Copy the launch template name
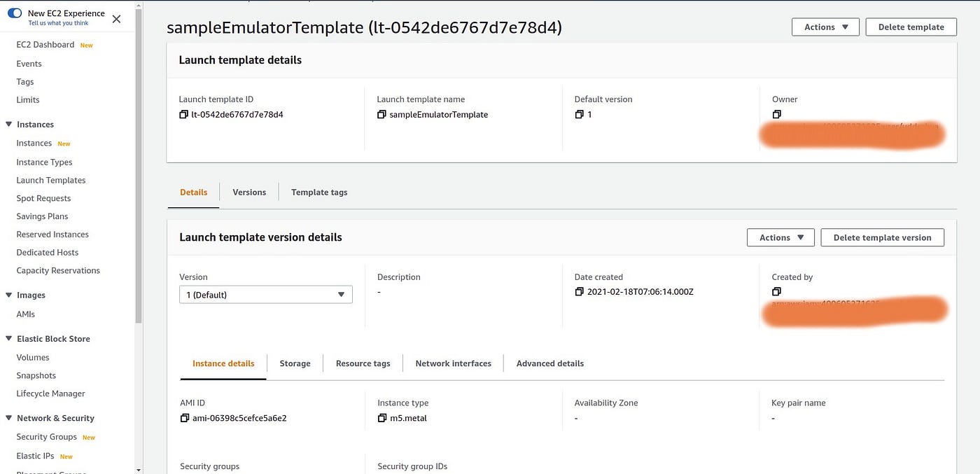 [381, 113]
